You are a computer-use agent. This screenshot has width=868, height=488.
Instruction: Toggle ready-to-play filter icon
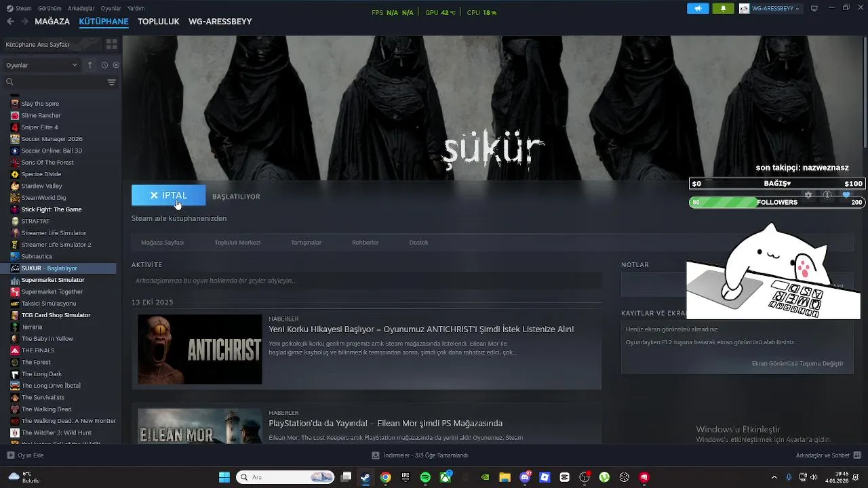116,65
